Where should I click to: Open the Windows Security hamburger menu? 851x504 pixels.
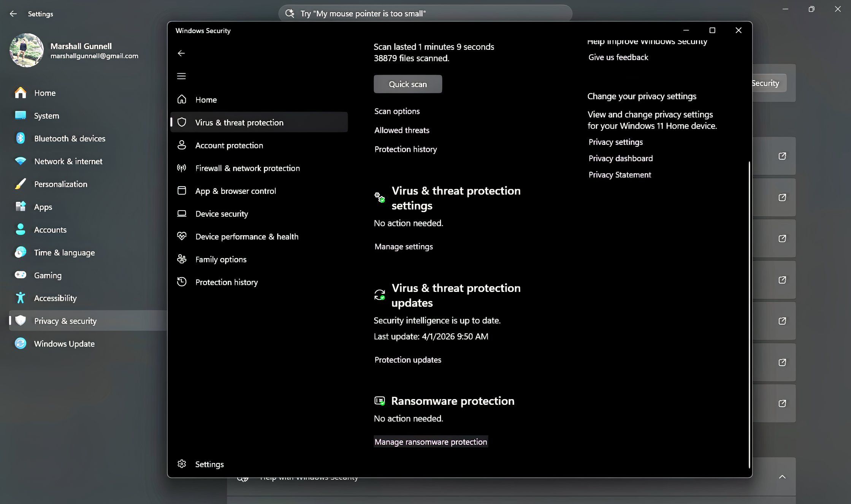[x=181, y=76]
